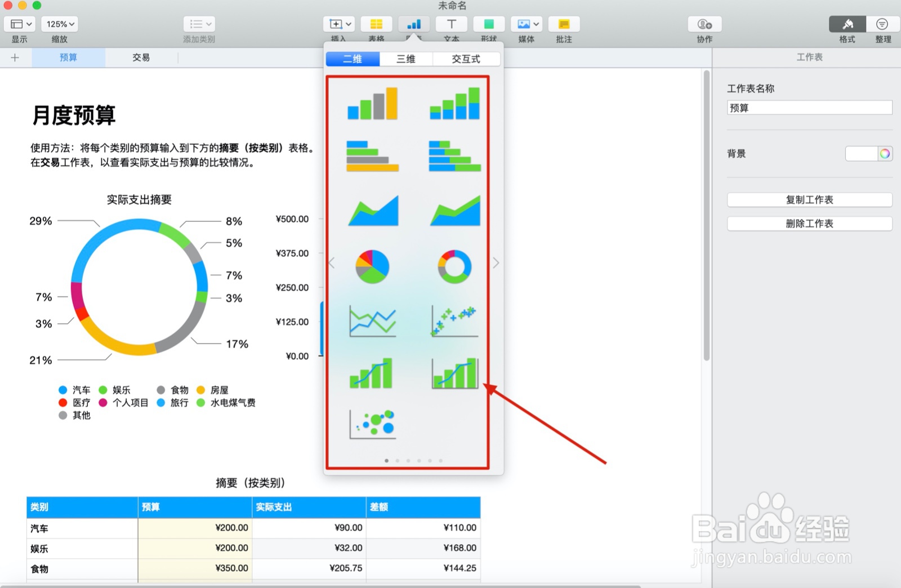Open the zoom level 125% dropdown
Image resolution: width=901 pixels, height=588 pixels.
pyautogui.click(x=59, y=24)
